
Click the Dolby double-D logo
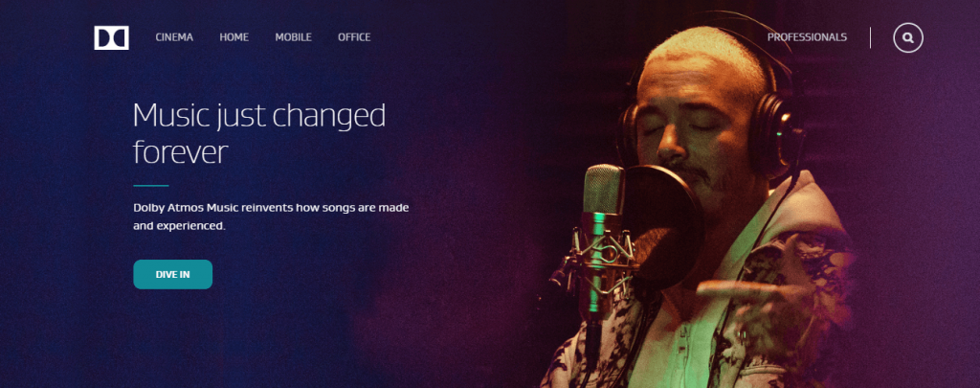(111, 37)
